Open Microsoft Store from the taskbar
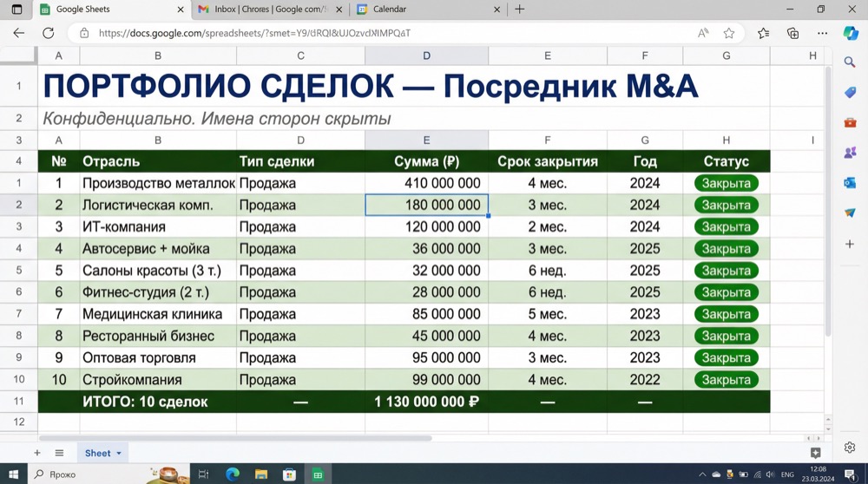868x484 pixels. click(289, 474)
